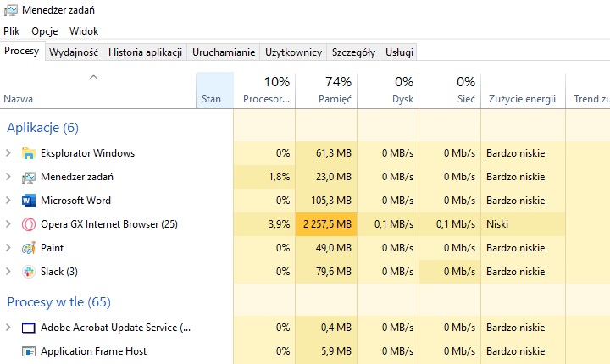610x364 pixels.
Task: Sort by Sieć column header
Action: click(450, 91)
